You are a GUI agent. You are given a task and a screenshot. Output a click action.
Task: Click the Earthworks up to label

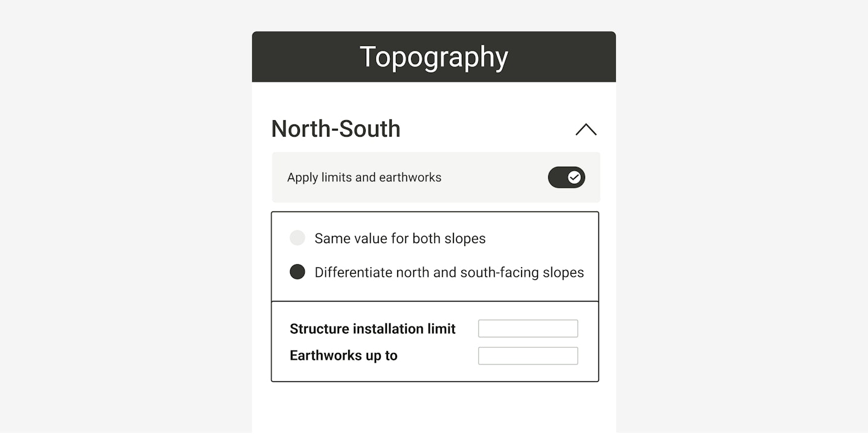pos(343,355)
